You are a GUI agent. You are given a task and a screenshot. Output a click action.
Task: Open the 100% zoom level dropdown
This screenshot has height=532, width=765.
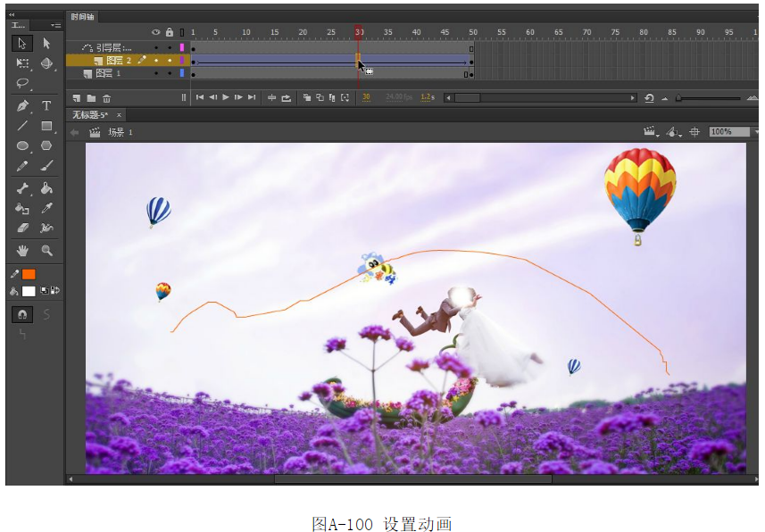(756, 132)
